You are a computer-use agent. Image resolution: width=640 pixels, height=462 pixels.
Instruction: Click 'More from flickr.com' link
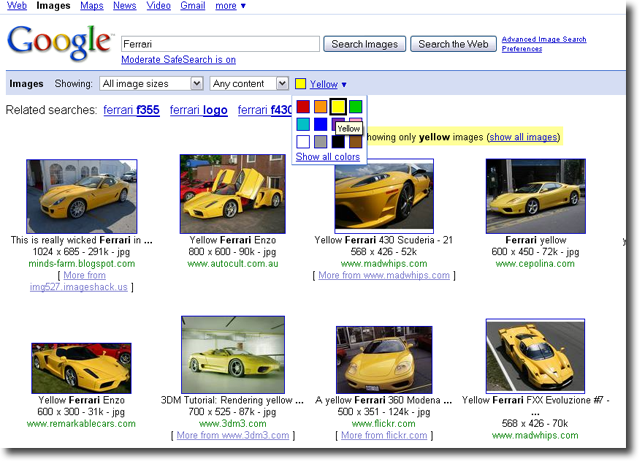(x=384, y=435)
